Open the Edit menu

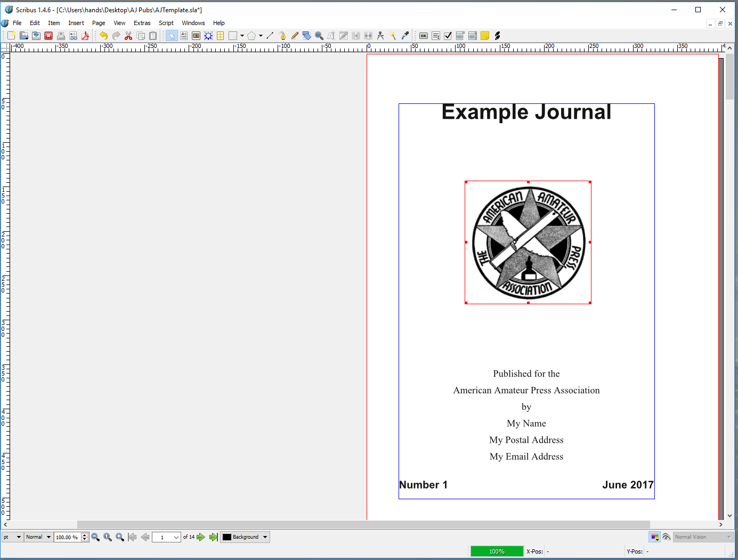click(x=35, y=23)
